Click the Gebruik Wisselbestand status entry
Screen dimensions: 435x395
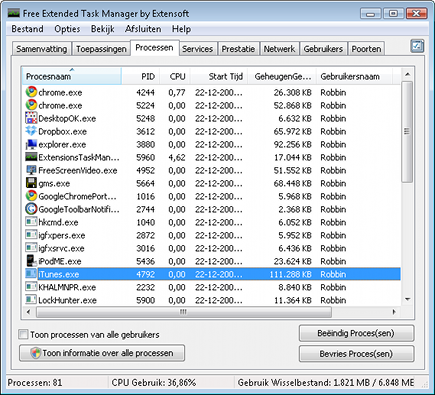326,382
